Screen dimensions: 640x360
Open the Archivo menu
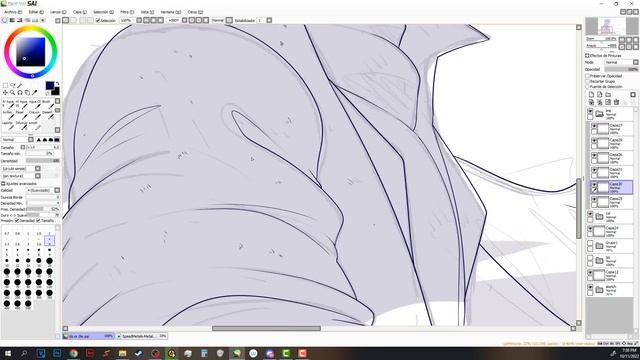(12, 12)
